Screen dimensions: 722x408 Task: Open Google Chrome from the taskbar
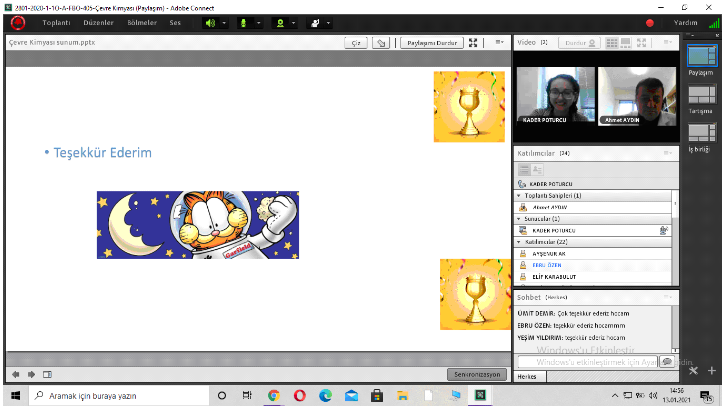click(x=273, y=396)
